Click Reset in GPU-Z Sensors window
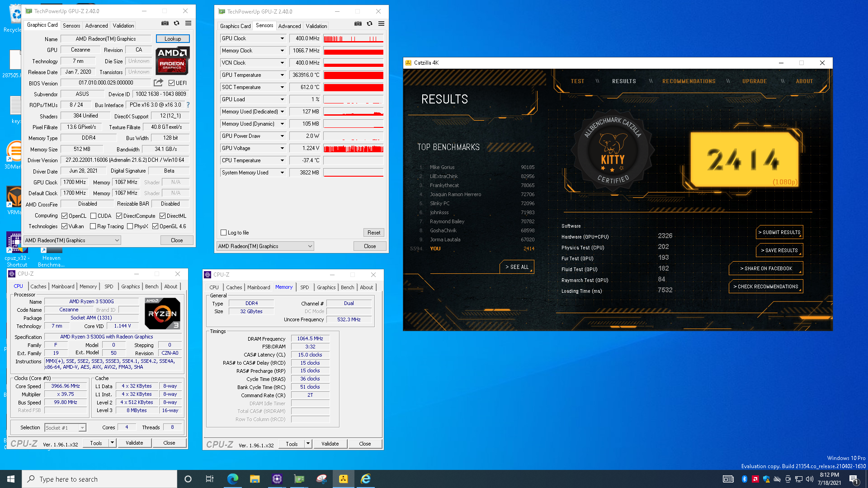 [374, 233]
